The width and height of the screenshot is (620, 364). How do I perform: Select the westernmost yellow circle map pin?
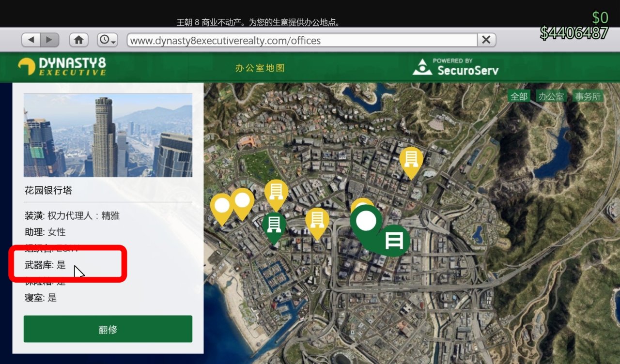click(x=222, y=208)
